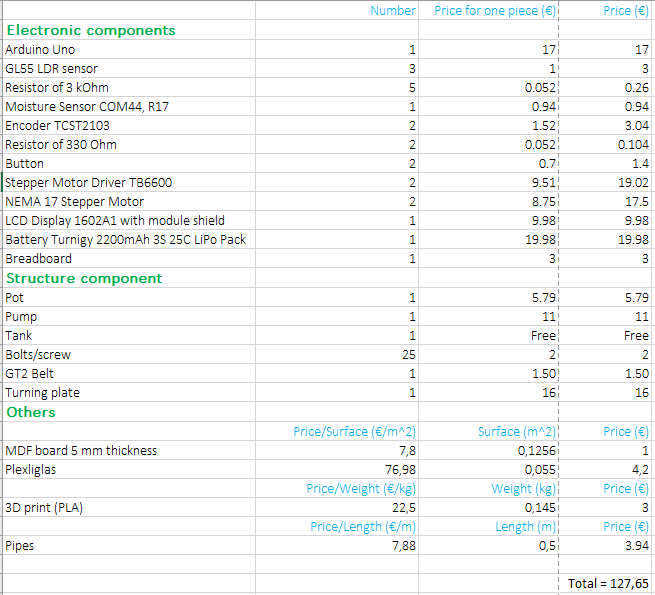Viewport: 655px width, 595px height.
Task: Click the 4,2 Plexliglas price cell
Action: 605,469
